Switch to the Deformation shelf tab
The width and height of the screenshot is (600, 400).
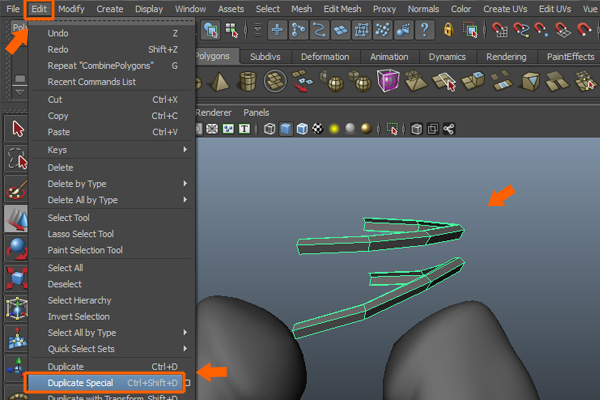(x=325, y=57)
